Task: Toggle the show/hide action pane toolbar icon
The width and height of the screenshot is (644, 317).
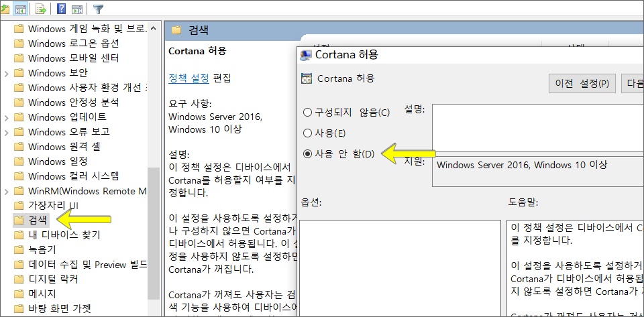Action: (x=76, y=9)
